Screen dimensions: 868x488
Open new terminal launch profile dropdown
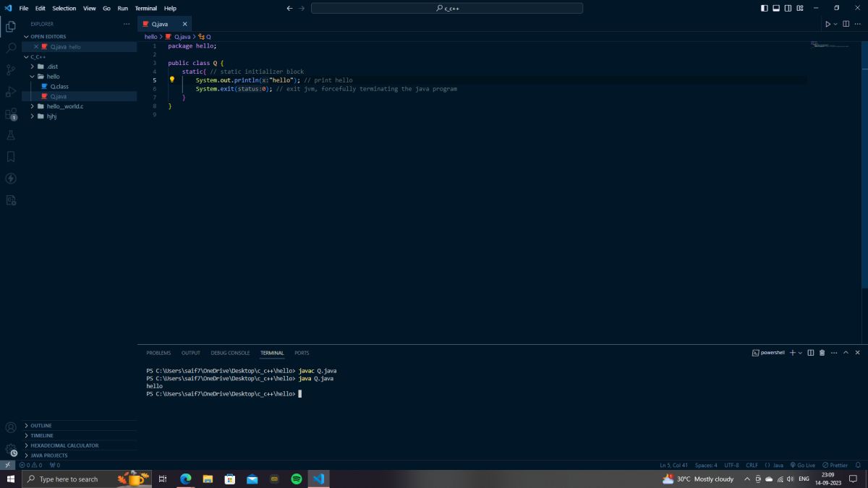(800, 353)
